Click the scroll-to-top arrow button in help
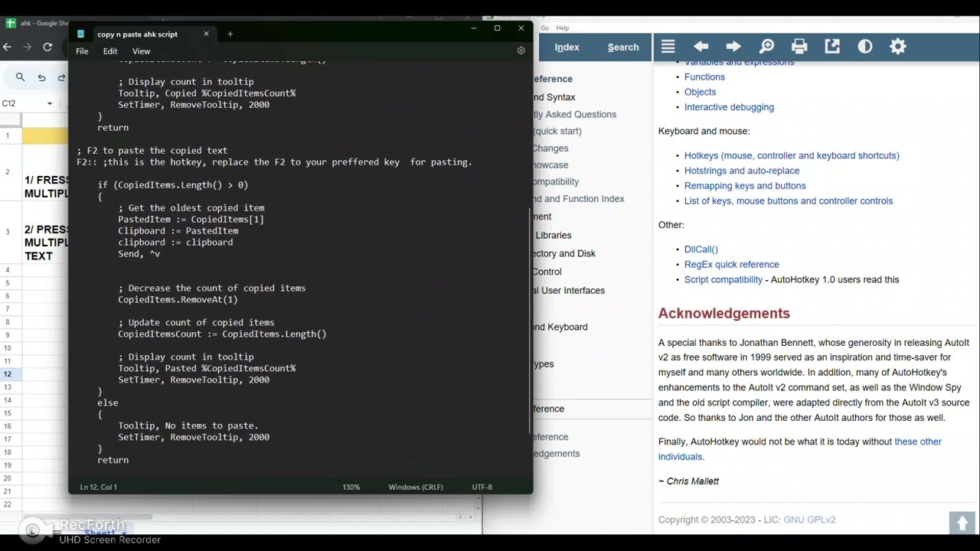 point(962,523)
